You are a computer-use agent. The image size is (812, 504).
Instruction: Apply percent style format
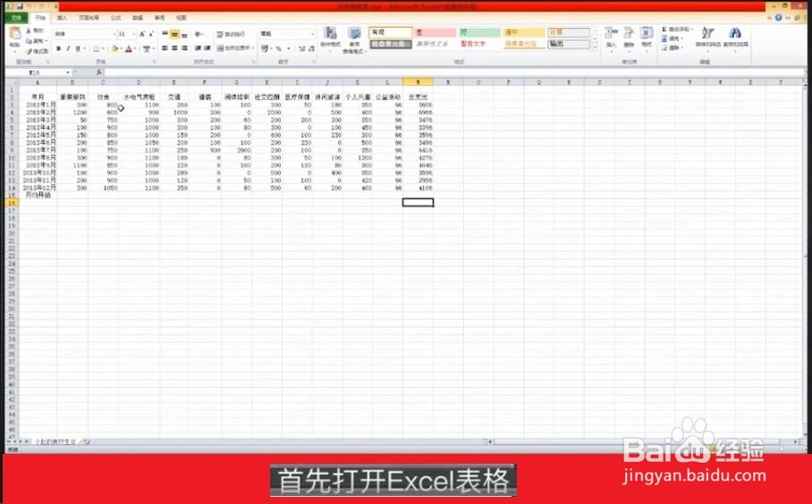tap(279, 48)
